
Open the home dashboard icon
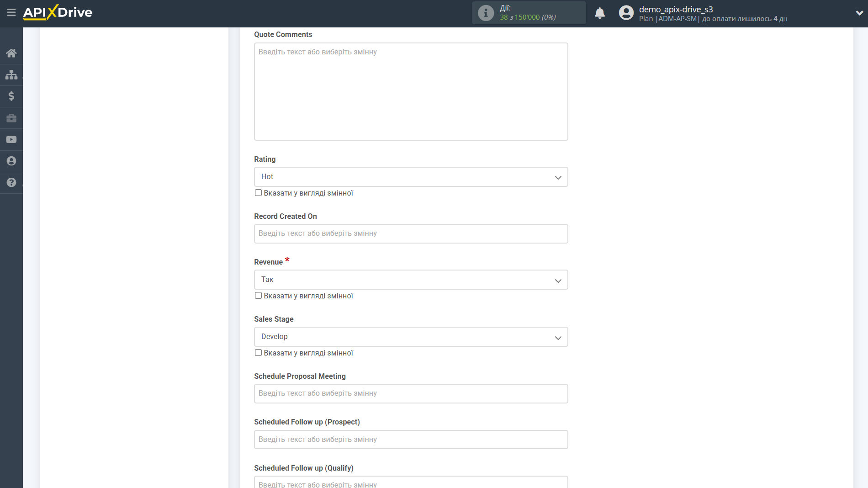(x=11, y=53)
